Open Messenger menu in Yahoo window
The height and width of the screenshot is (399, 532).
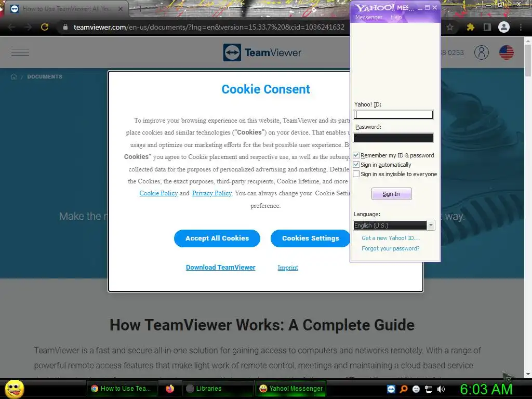click(368, 17)
